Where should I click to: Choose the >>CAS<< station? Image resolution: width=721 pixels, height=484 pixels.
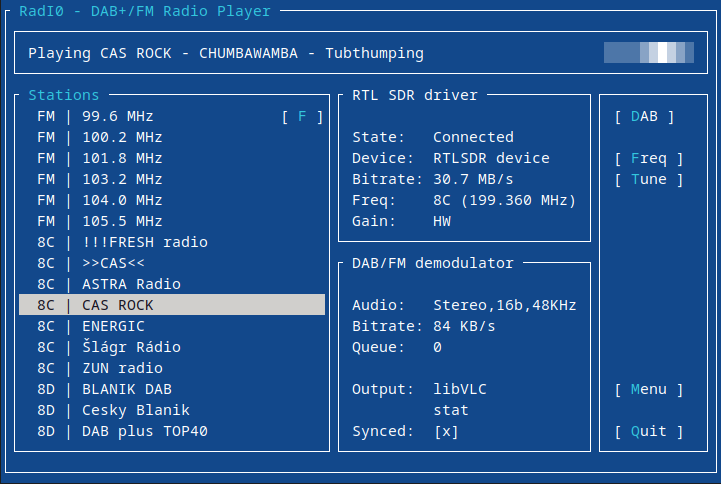coord(172,263)
